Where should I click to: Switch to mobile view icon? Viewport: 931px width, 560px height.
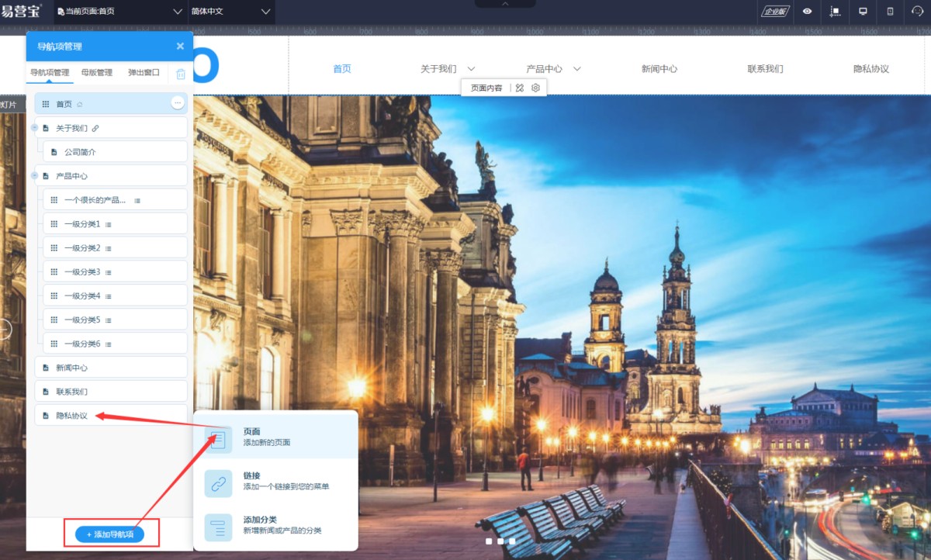pyautogui.click(x=890, y=12)
